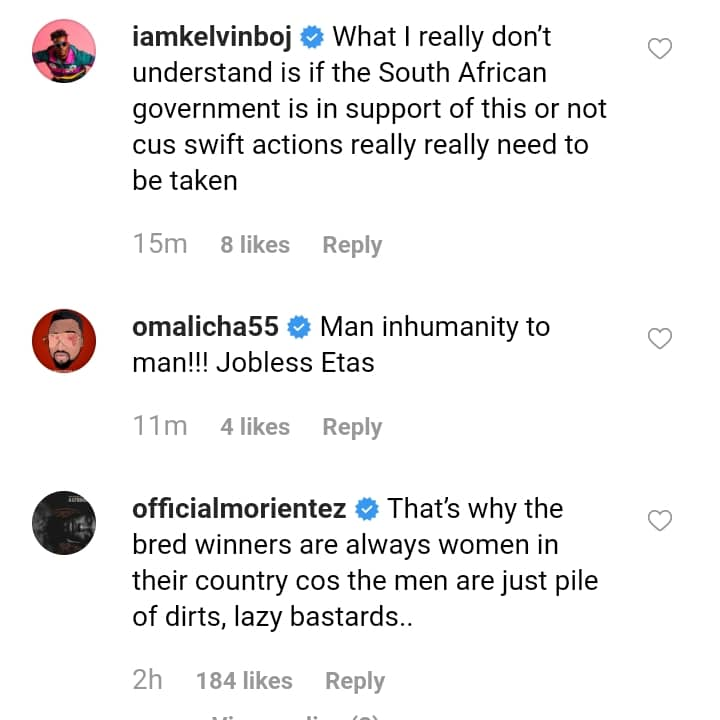The width and height of the screenshot is (720, 720).
Task: Tap the heart on omalicha55's comment
Action: point(660,339)
